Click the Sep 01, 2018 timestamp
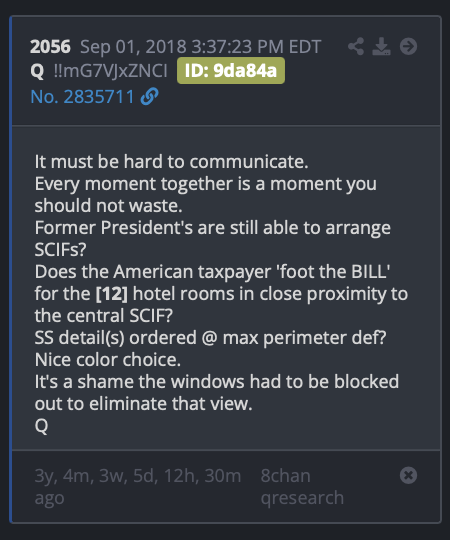The height and width of the screenshot is (540, 450). tap(201, 46)
